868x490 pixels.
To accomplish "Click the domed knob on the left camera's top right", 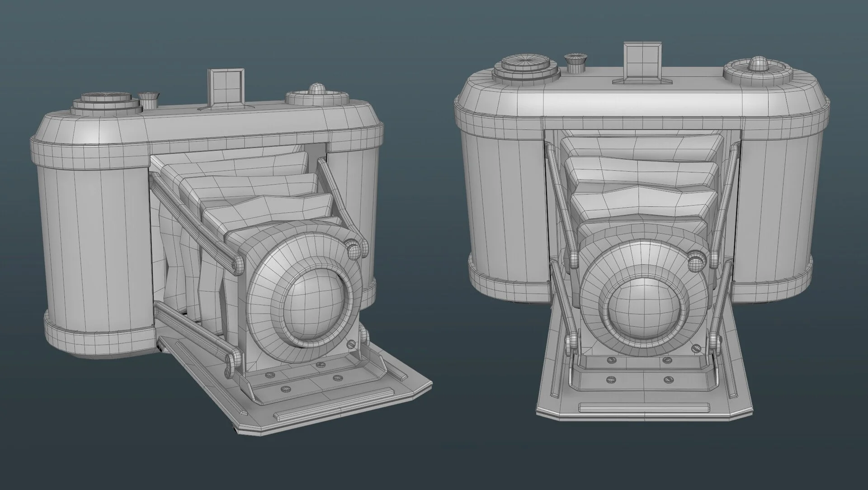I will click(x=317, y=95).
